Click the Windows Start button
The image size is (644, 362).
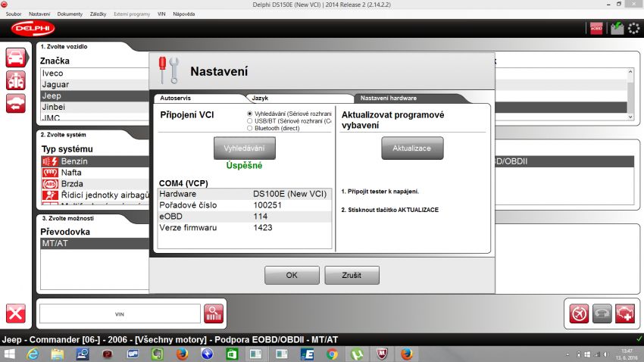click(9, 354)
